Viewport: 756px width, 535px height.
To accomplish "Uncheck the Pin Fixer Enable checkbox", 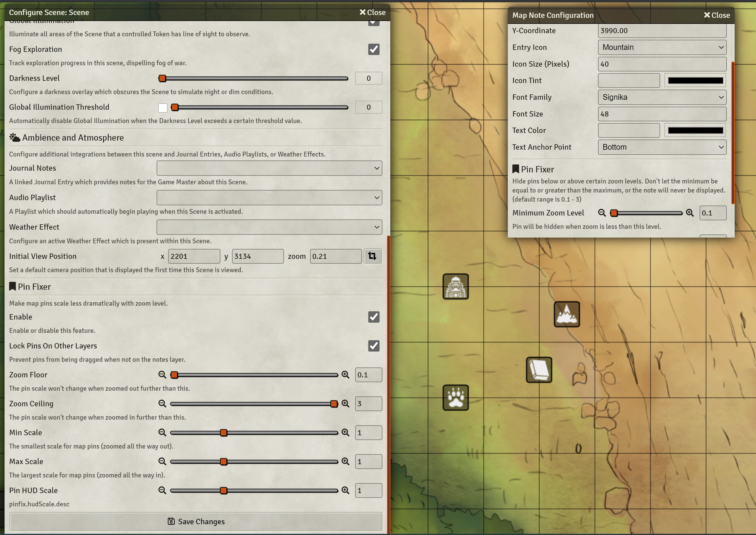I will 373,317.
